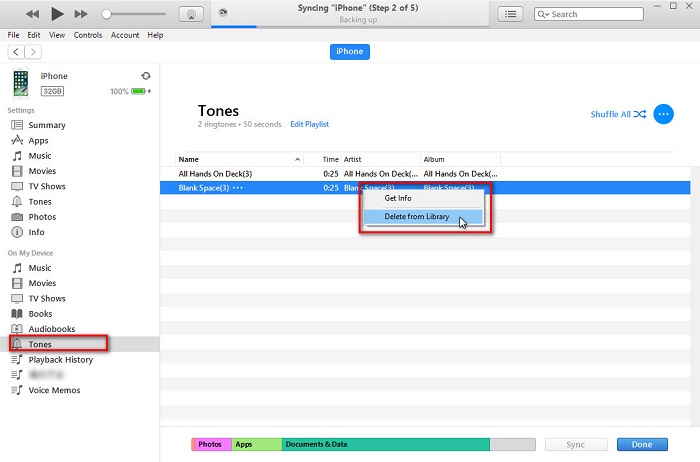Open the Help menu

(x=155, y=35)
